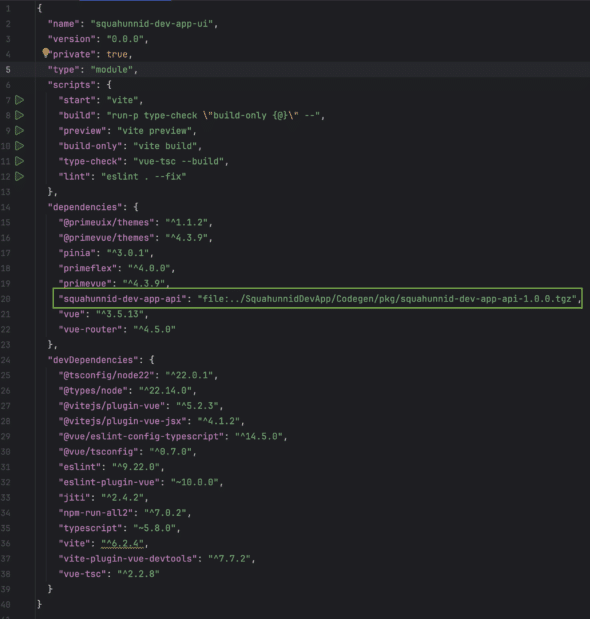Click the file:../SquahunnidDevApp tgz path value
The height and width of the screenshot is (619, 590).
click(x=387, y=299)
